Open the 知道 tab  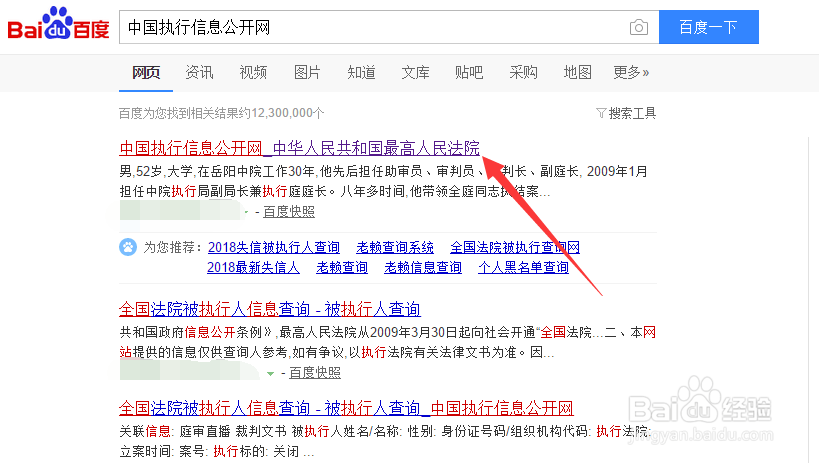361,72
